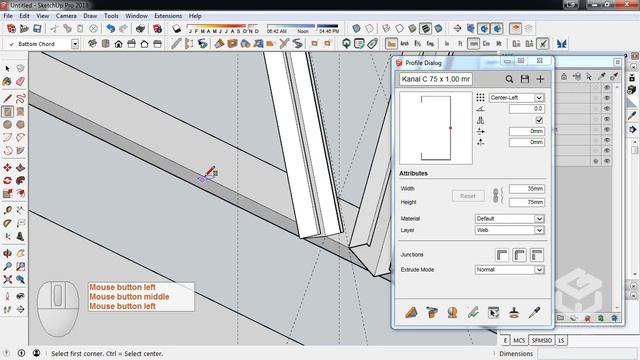Open the File menu
The width and height of the screenshot is (640, 360).
tap(8, 16)
